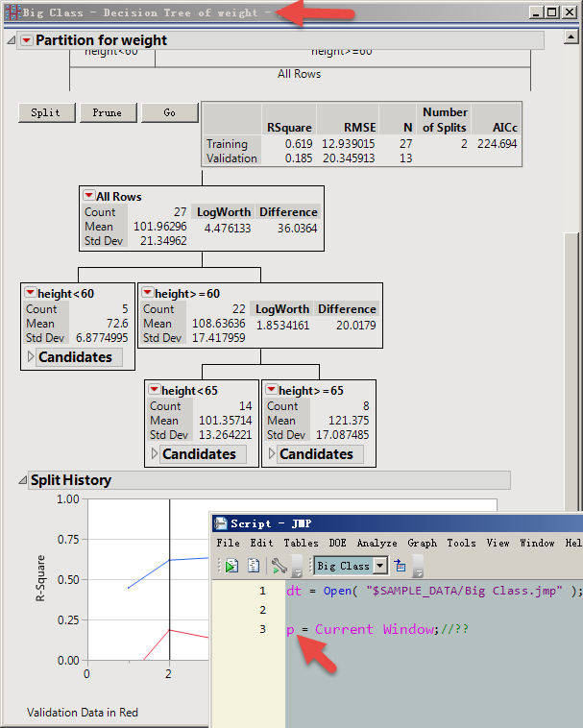
Task: Open toolbar overflow after the data table icon
Action: click(x=418, y=566)
